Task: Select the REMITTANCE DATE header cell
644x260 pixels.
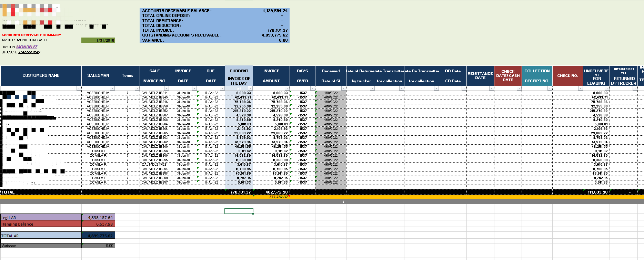Action: [480, 75]
